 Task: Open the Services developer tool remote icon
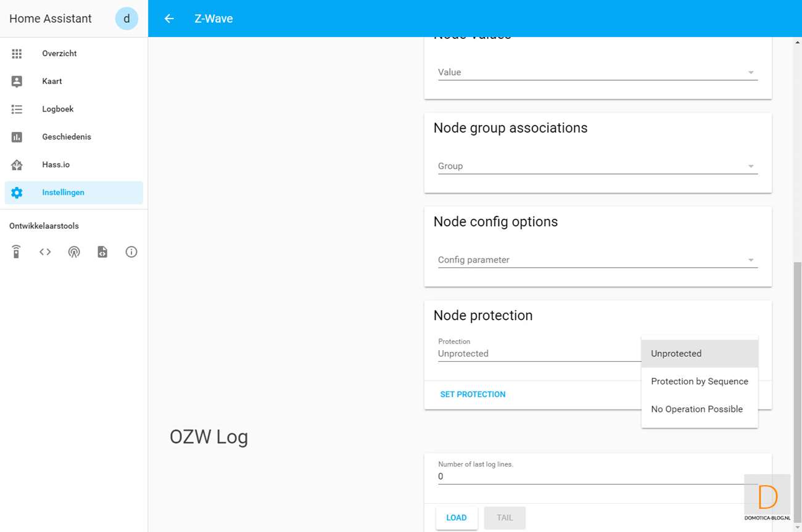tap(17, 252)
